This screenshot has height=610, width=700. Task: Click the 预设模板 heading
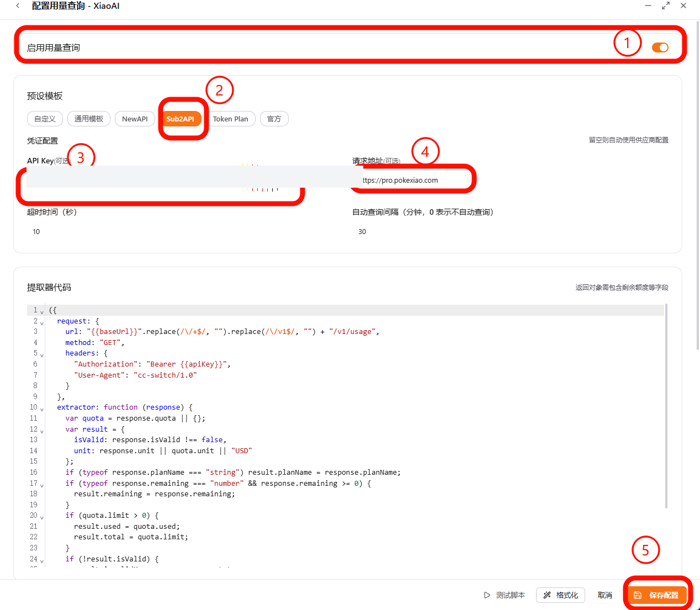[45, 96]
